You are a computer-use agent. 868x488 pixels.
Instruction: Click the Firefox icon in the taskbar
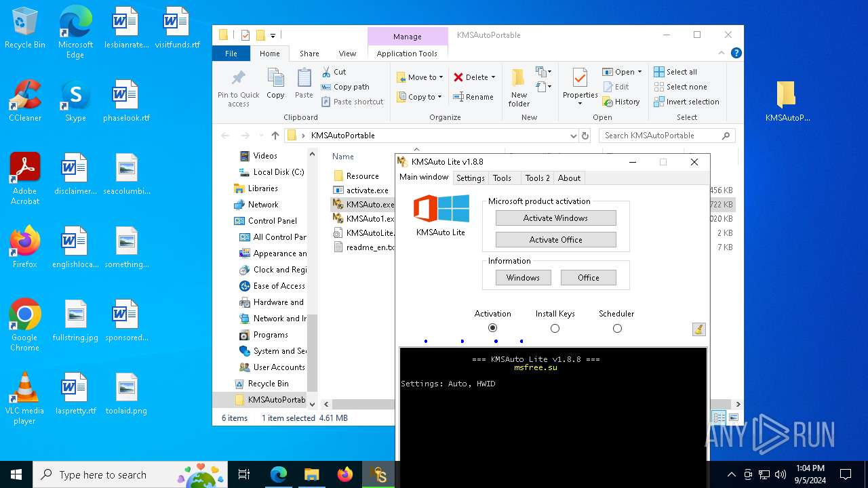pyautogui.click(x=345, y=474)
